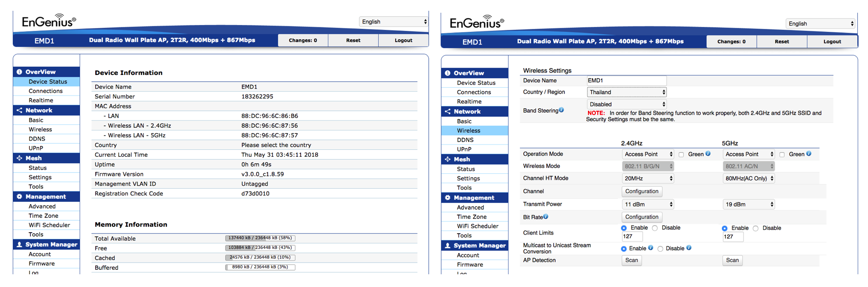Open the 5GHz Transmit Power dropdown showing 19 dBm
This screenshot has width=868, height=287.
[749, 204]
